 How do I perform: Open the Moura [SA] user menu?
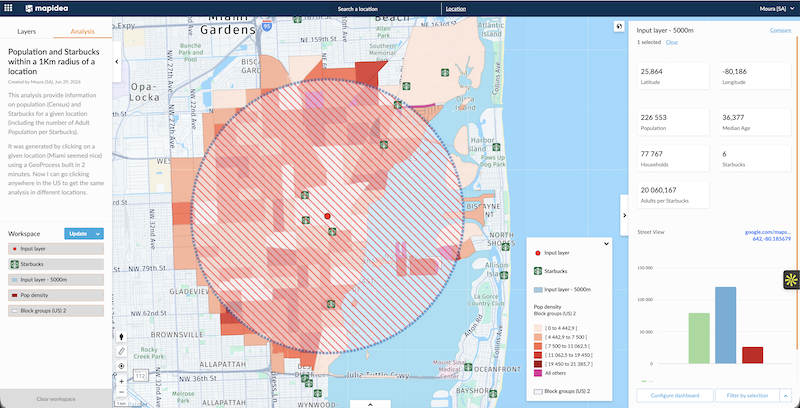pos(777,9)
